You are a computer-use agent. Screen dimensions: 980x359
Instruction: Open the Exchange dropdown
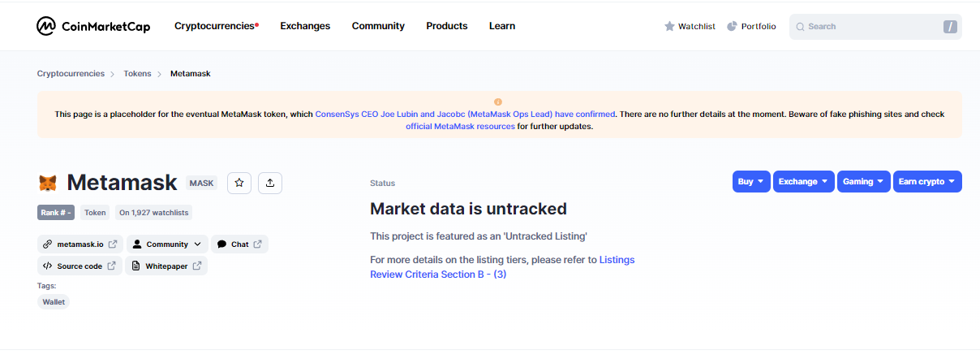803,182
